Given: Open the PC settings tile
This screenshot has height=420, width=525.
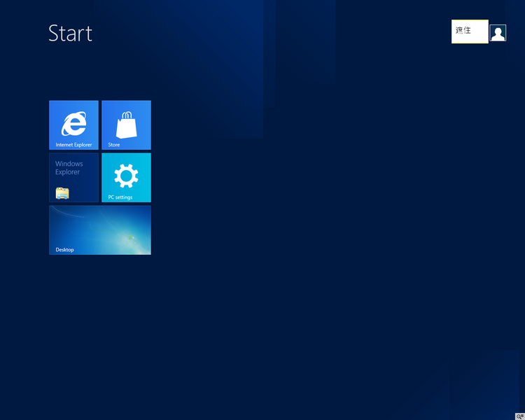Looking at the screenshot, I should click(126, 178).
